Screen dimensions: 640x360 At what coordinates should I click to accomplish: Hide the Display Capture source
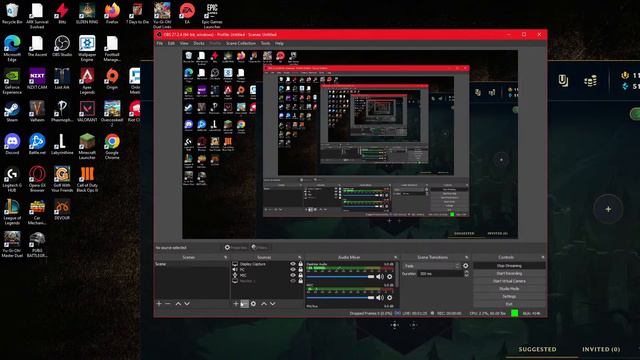293,264
